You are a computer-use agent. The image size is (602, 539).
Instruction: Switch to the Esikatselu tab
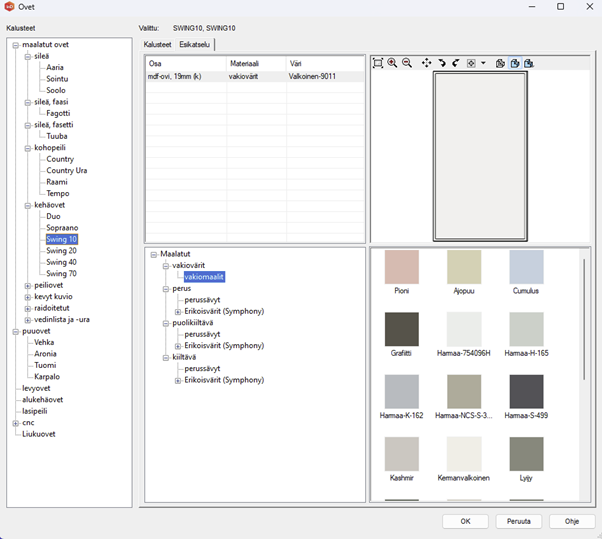194,45
